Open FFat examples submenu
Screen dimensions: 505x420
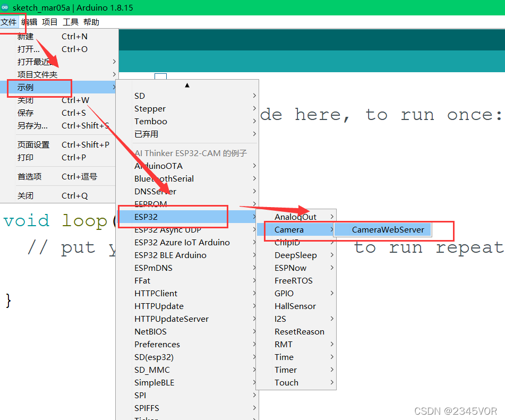pos(187,280)
